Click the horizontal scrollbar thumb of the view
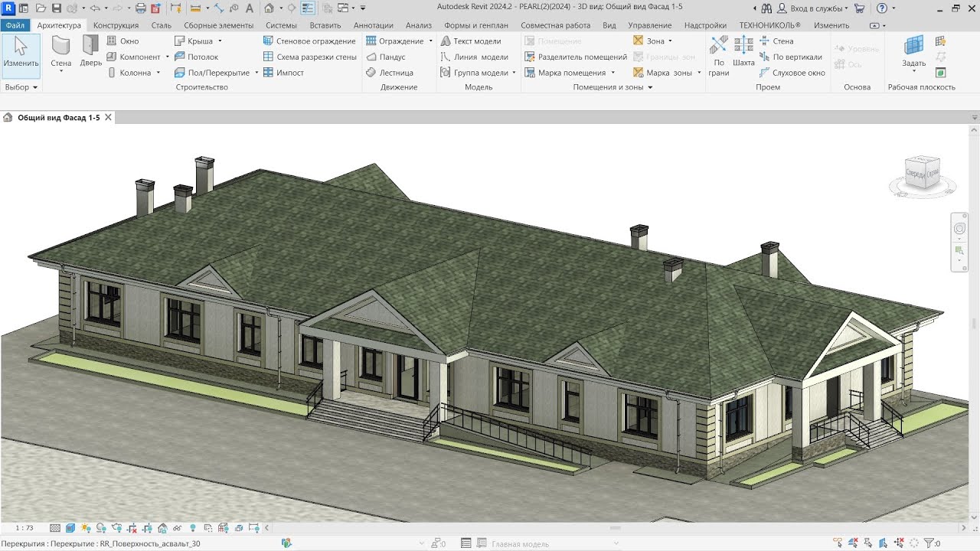This screenshot has height=551, width=980. point(614,528)
